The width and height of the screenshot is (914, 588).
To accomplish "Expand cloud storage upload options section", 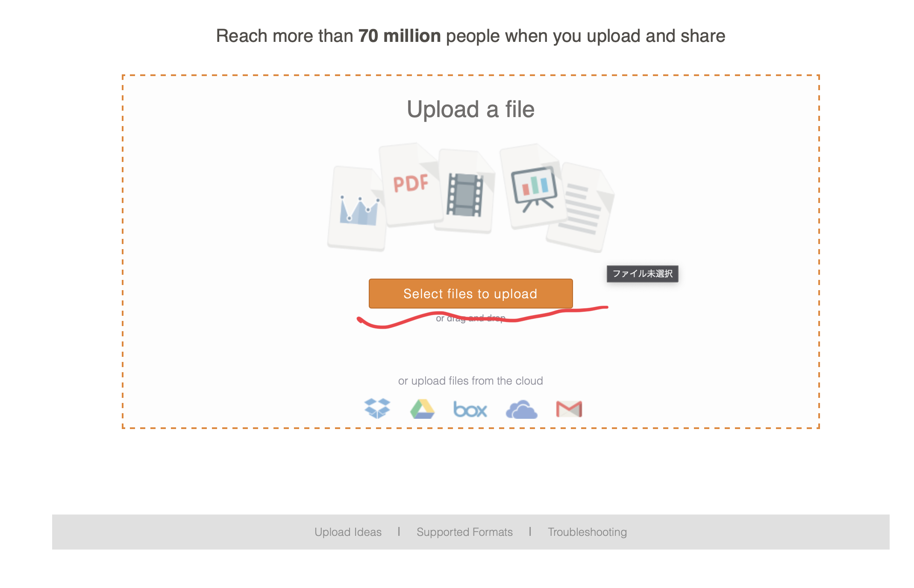I will tap(470, 380).
